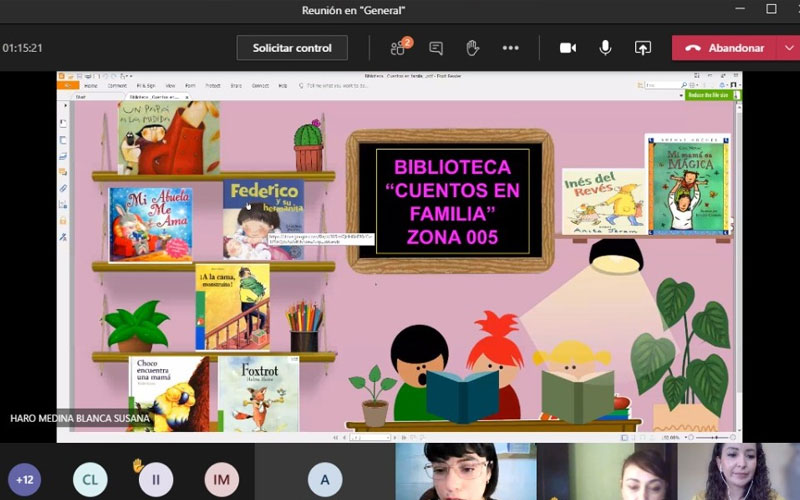Open the Fill & Sign ribbon tab

point(146,86)
